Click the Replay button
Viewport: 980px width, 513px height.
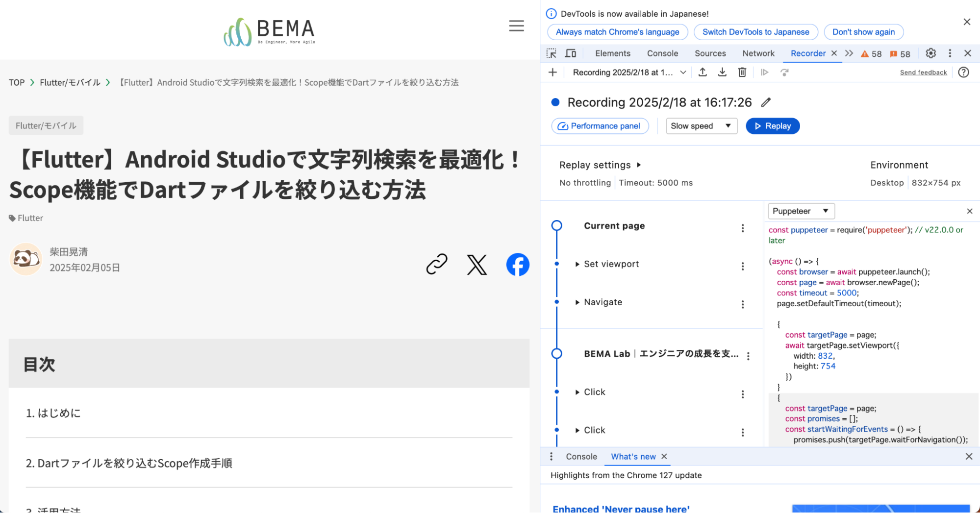(x=773, y=126)
